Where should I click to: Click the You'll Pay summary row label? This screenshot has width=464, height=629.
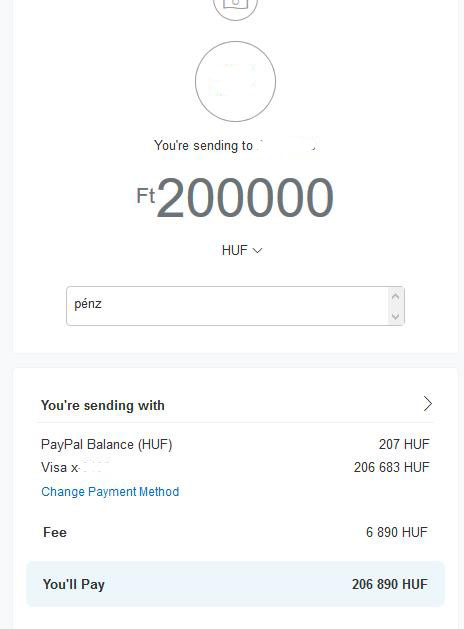pos(74,584)
